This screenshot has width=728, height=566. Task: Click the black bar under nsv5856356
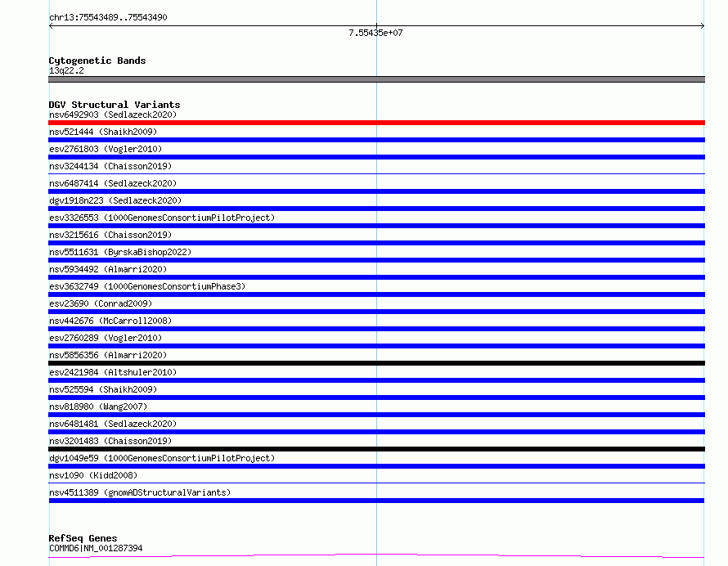point(376,363)
